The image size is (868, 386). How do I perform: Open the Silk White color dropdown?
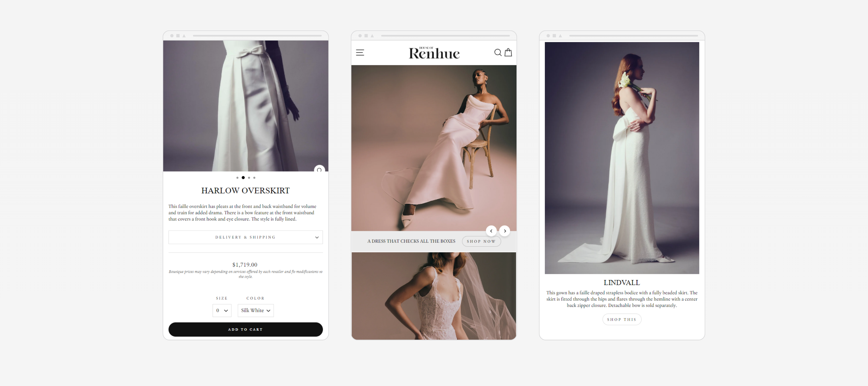point(255,310)
